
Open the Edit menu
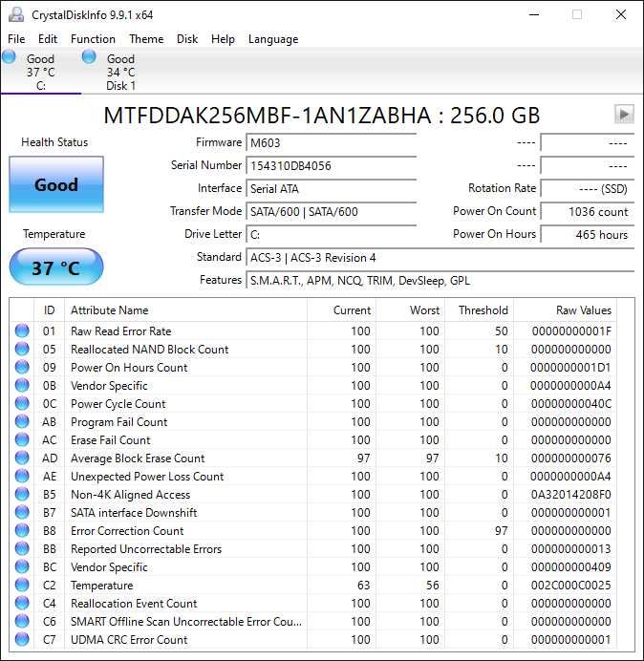coord(48,39)
